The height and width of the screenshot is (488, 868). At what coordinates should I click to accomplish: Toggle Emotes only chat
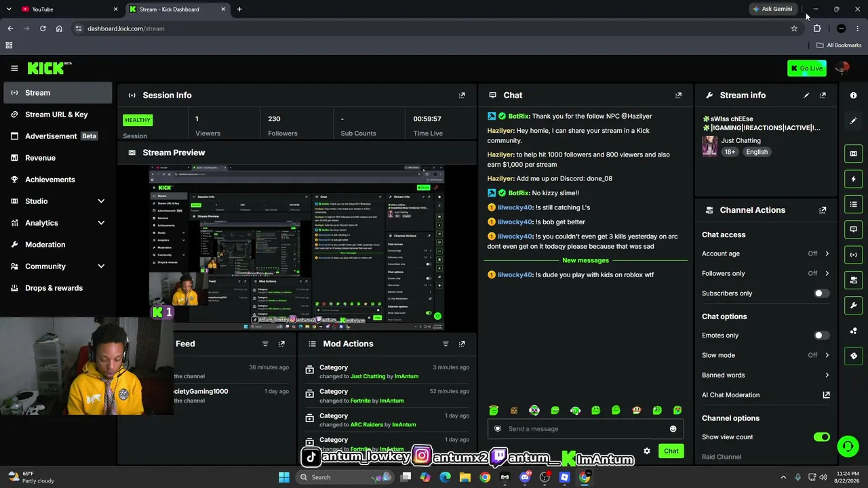[x=821, y=335]
